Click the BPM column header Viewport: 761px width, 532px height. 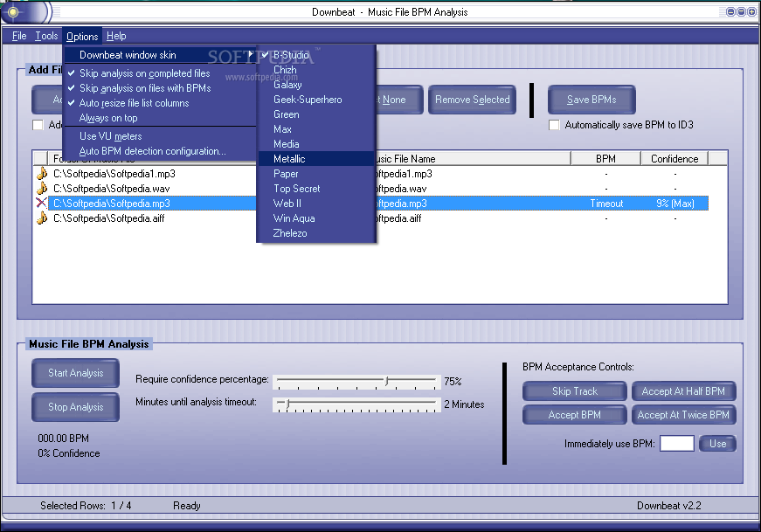605,159
